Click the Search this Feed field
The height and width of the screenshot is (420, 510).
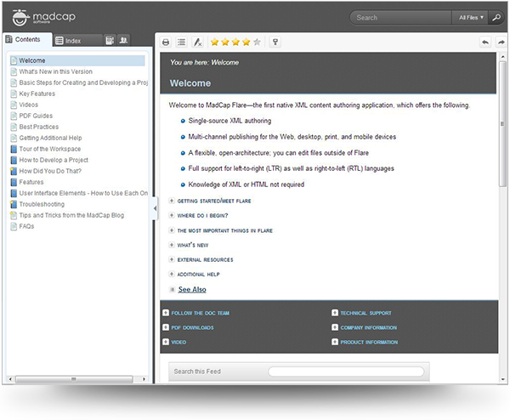346,372
